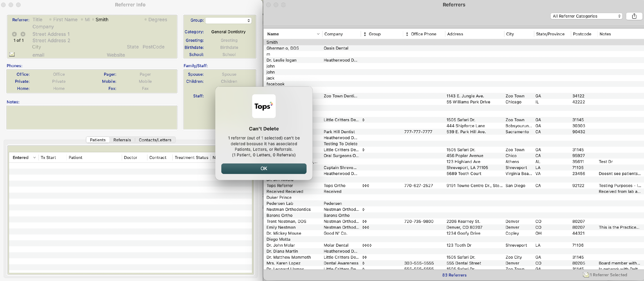Viewport: 644px width, 281px height.
Task: Select the Patients tab
Action: coord(98,140)
